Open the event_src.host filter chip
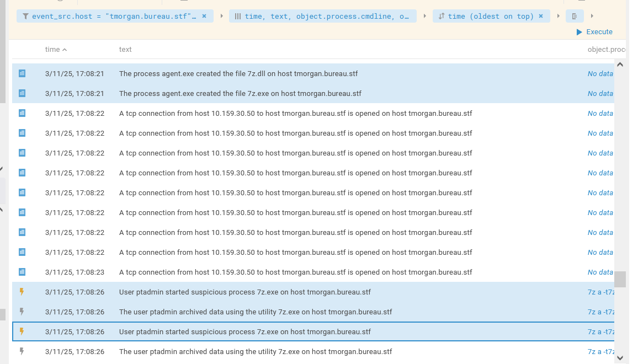Viewport: 638px width, 364px height. tap(110, 16)
